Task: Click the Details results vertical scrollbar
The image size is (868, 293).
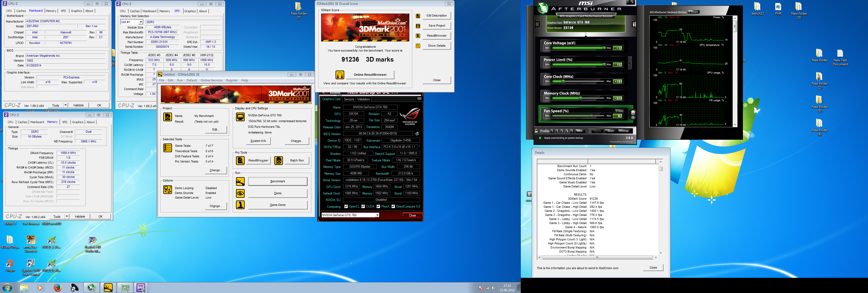Action: [x=661, y=207]
